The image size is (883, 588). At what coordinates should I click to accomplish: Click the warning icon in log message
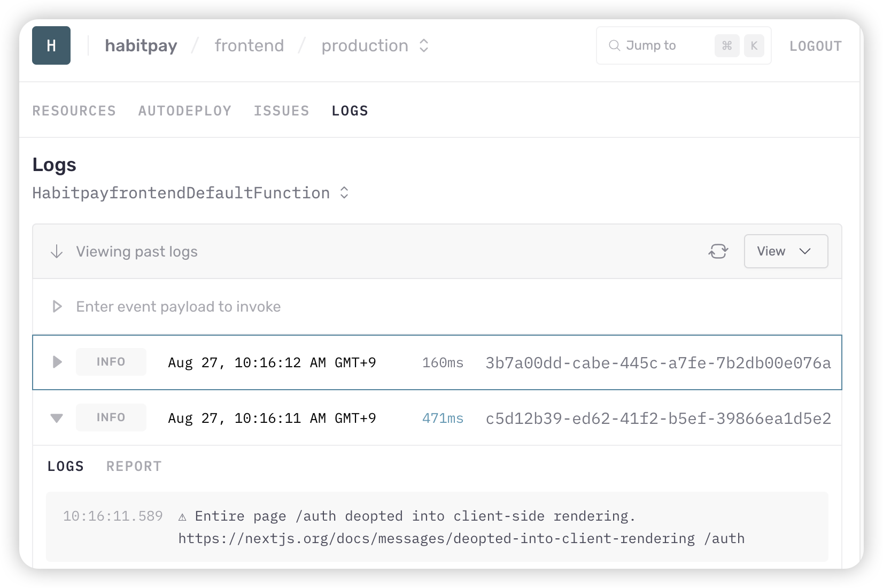click(x=182, y=516)
